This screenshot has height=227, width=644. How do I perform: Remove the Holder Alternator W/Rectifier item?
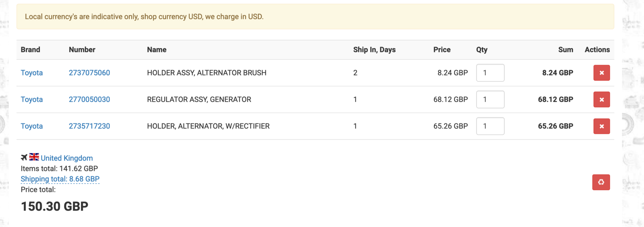(x=601, y=126)
